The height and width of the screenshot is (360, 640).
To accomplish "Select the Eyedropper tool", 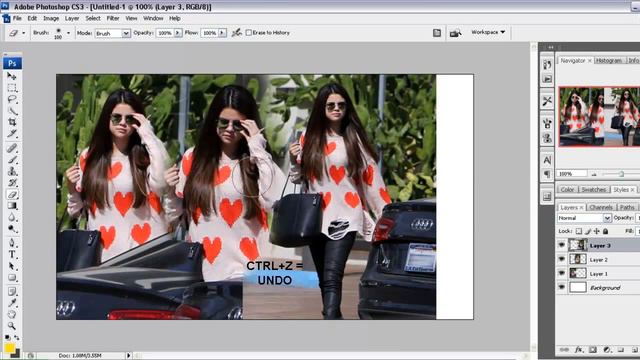I will (12, 303).
